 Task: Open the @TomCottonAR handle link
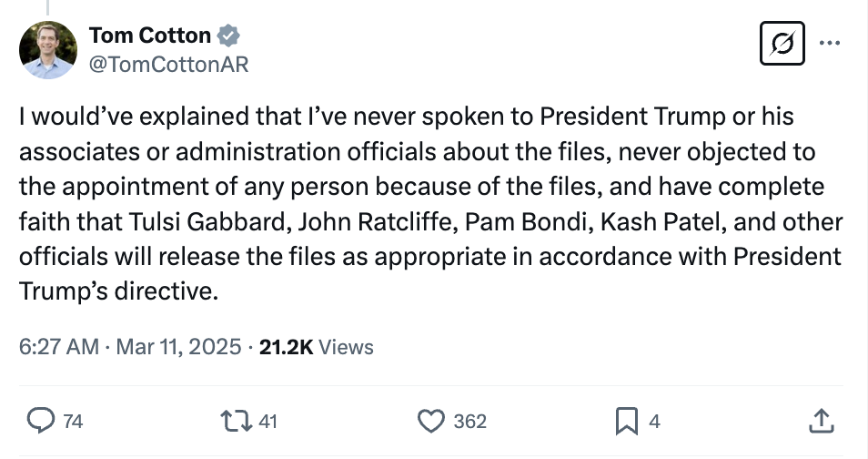[168, 64]
